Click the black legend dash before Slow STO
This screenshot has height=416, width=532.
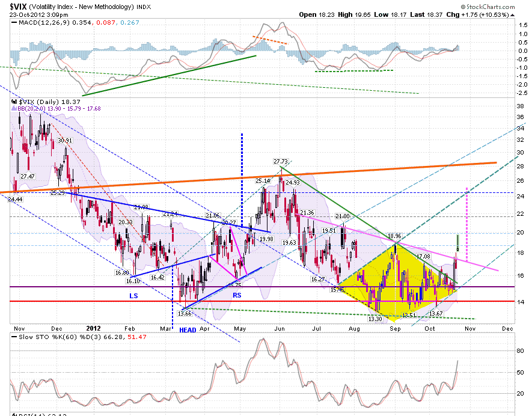pyautogui.click(x=14, y=337)
